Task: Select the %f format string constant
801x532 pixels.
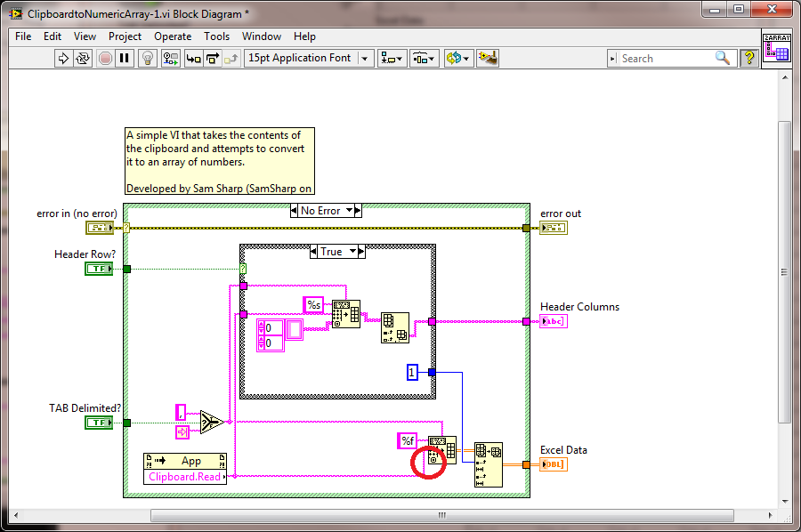Action: coord(407,440)
